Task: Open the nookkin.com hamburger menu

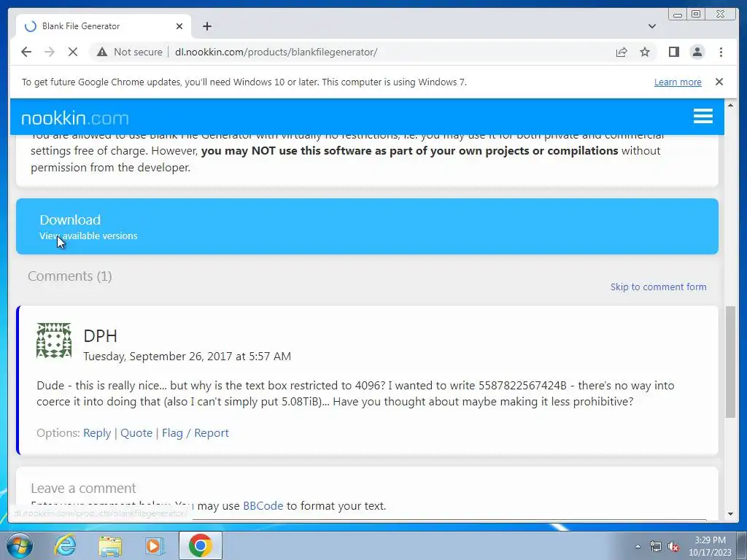Action: tap(703, 116)
